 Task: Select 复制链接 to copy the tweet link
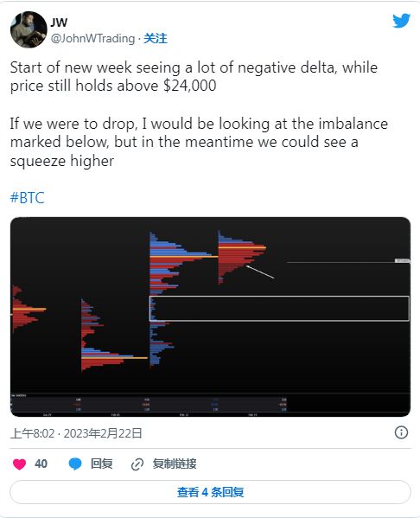click(175, 464)
